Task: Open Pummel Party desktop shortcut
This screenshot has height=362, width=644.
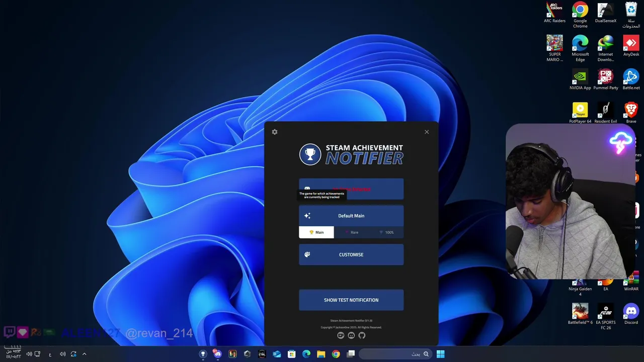Action: [606, 79]
